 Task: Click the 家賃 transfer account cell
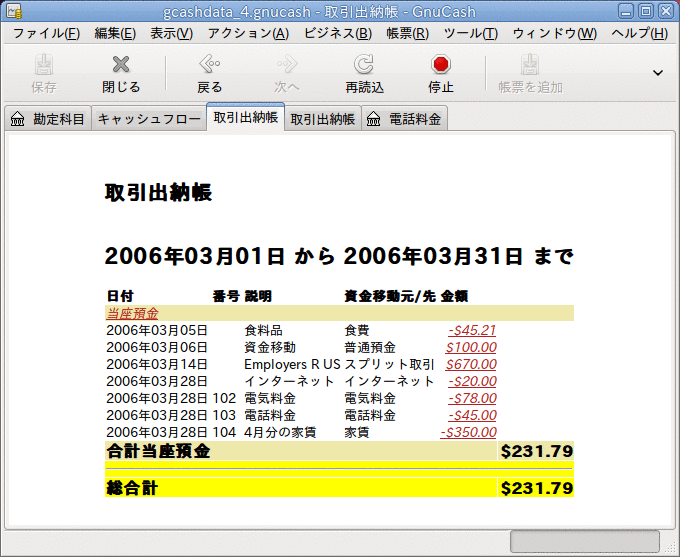tap(356, 432)
